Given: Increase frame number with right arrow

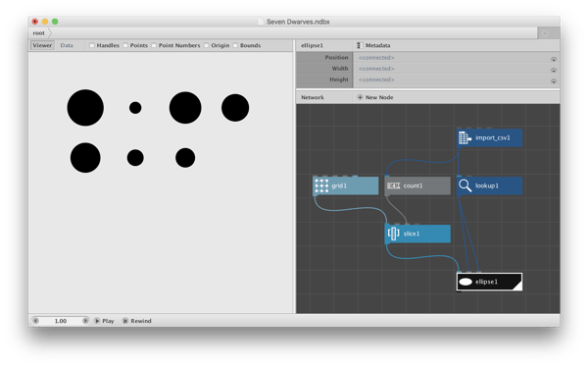Looking at the screenshot, I should tap(85, 321).
